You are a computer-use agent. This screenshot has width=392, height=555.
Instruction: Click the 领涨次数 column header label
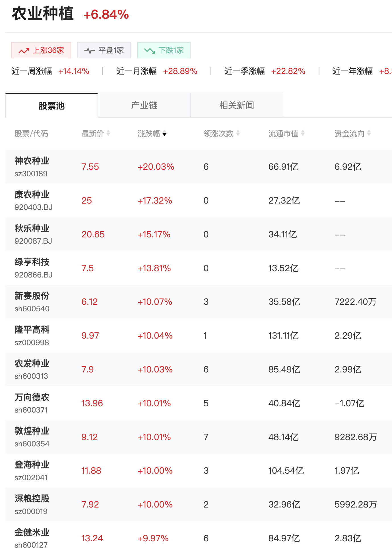tap(218, 133)
